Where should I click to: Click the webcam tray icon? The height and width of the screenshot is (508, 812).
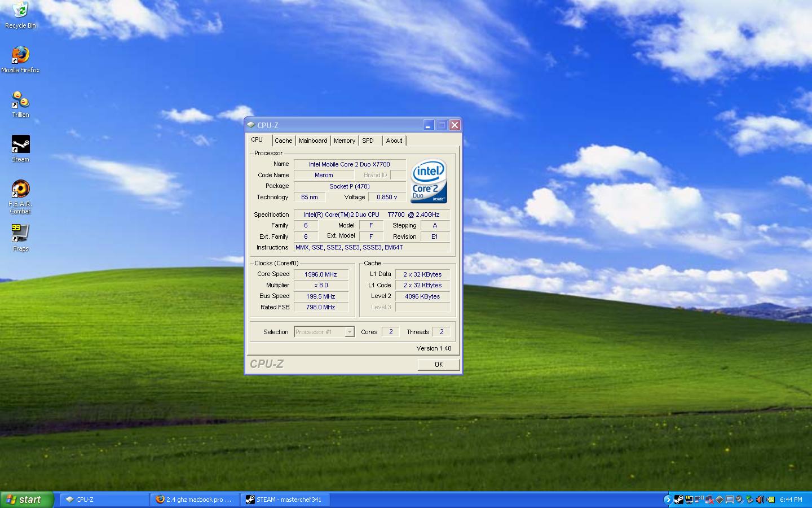740,500
